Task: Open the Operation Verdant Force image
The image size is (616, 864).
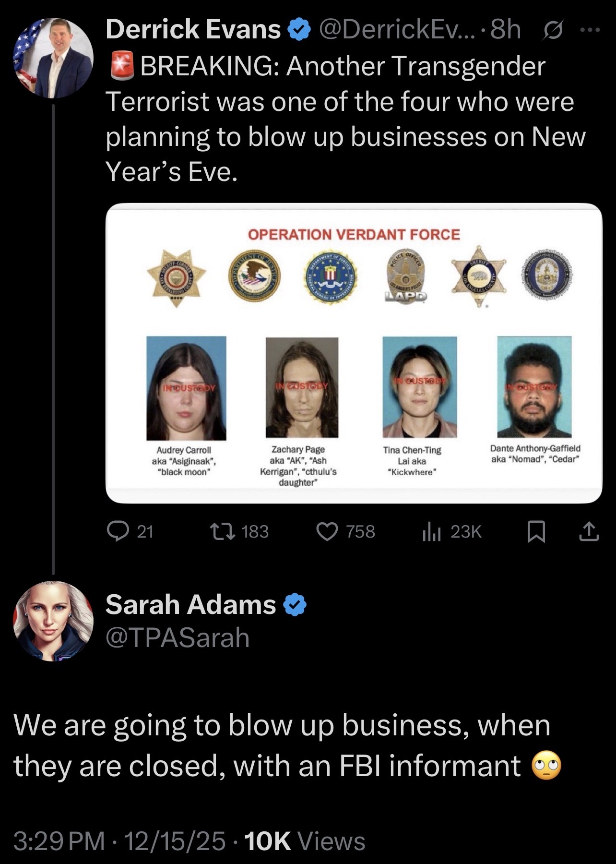Action: 354,353
